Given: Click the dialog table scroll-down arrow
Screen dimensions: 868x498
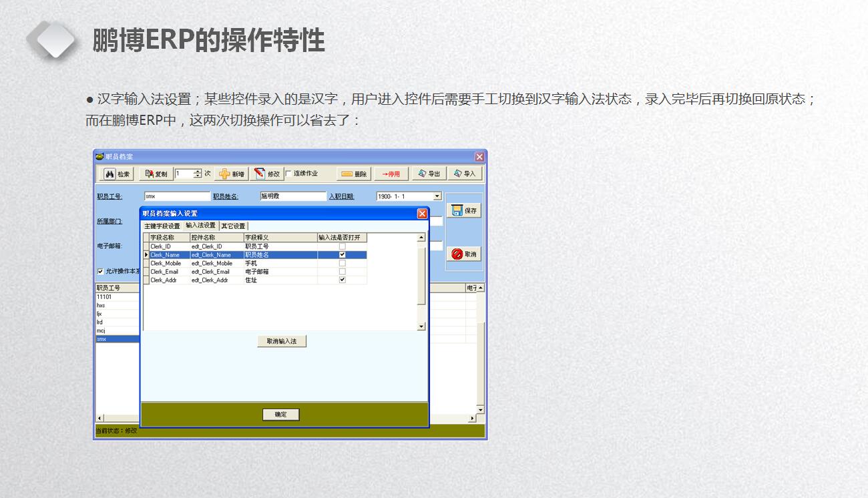Looking at the screenshot, I should [421, 326].
